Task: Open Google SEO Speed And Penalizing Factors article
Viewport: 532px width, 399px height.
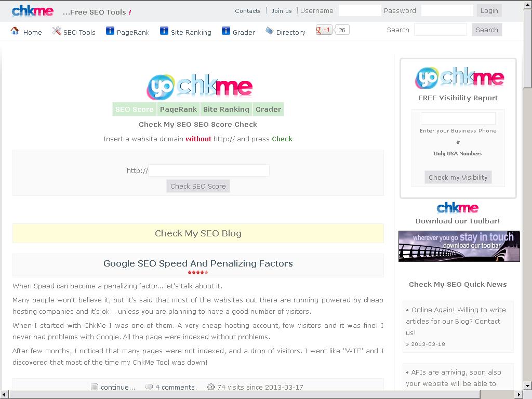Action: [x=198, y=263]
